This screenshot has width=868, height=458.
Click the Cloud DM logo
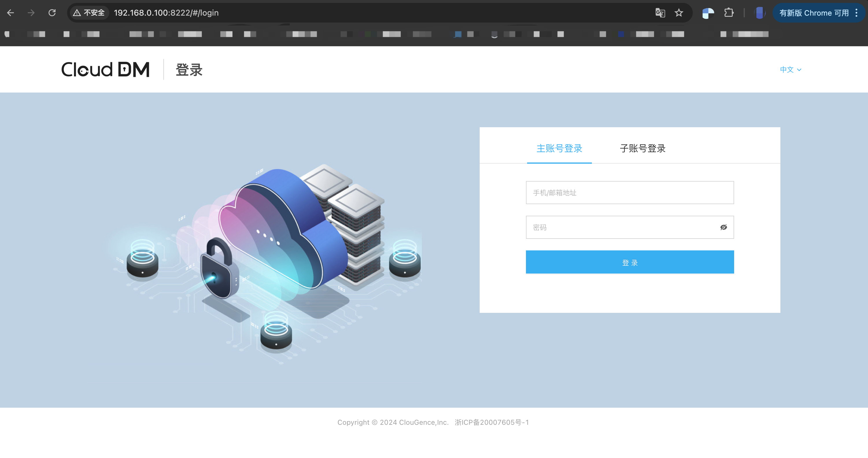pos(105,69)
